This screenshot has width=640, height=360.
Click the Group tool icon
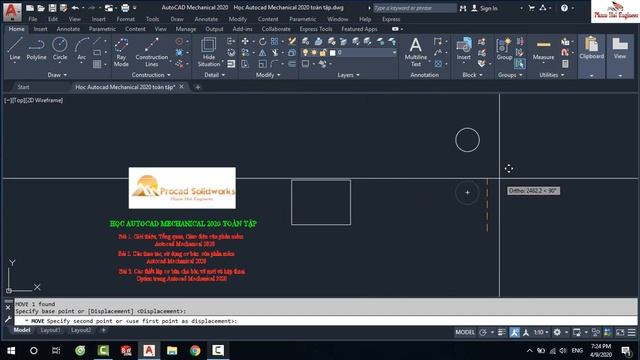coord(504,49)
